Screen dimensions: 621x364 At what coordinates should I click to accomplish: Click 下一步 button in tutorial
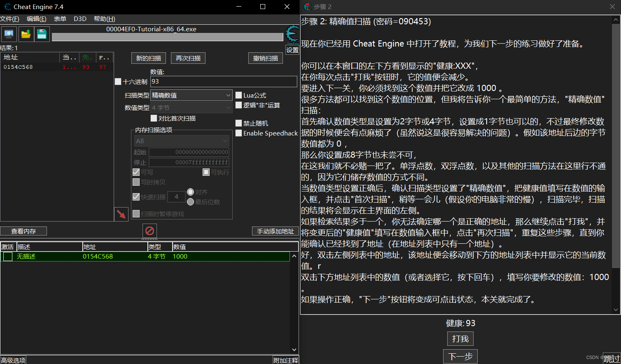point(460,356)
